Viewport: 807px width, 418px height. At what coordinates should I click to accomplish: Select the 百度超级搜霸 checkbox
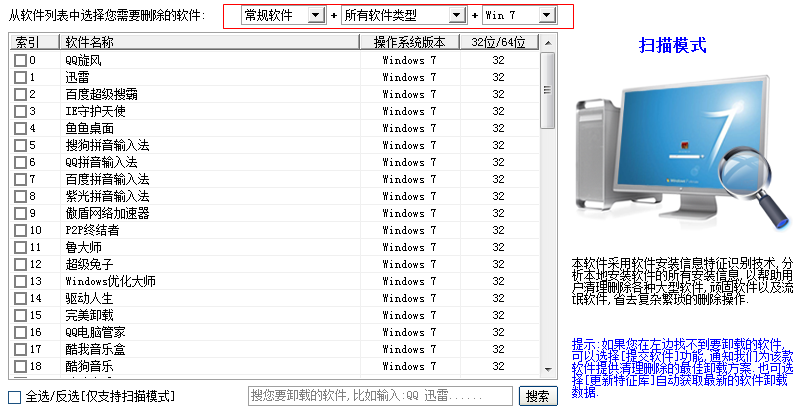20,95
